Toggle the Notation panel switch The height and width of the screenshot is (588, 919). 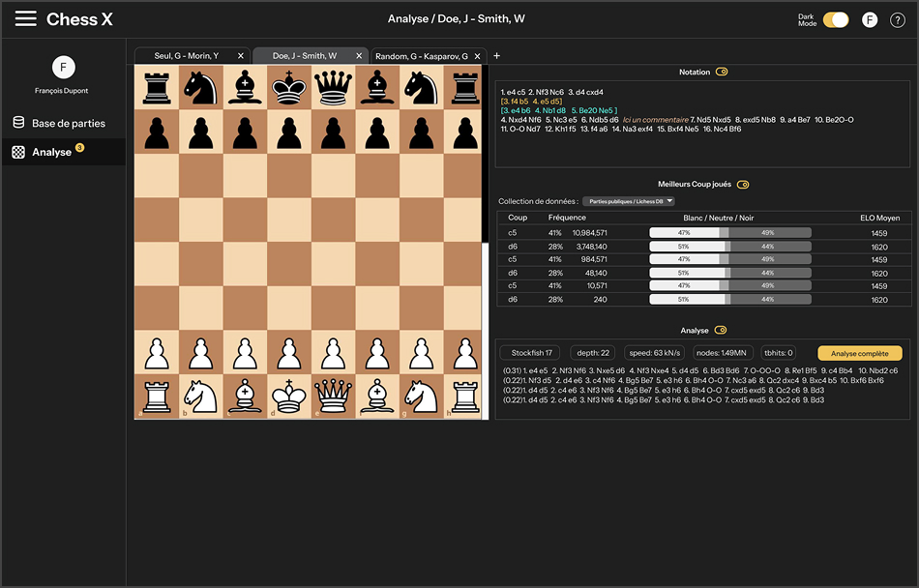click(x=722, y=73)
